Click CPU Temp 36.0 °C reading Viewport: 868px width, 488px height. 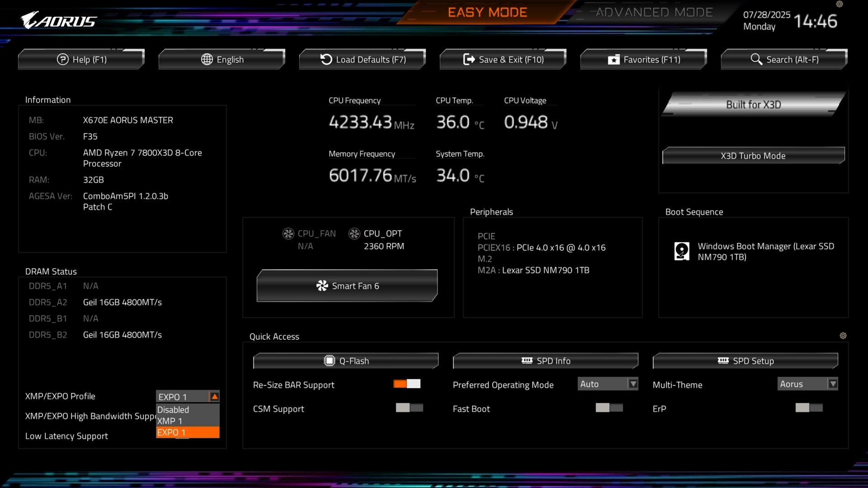460,122
